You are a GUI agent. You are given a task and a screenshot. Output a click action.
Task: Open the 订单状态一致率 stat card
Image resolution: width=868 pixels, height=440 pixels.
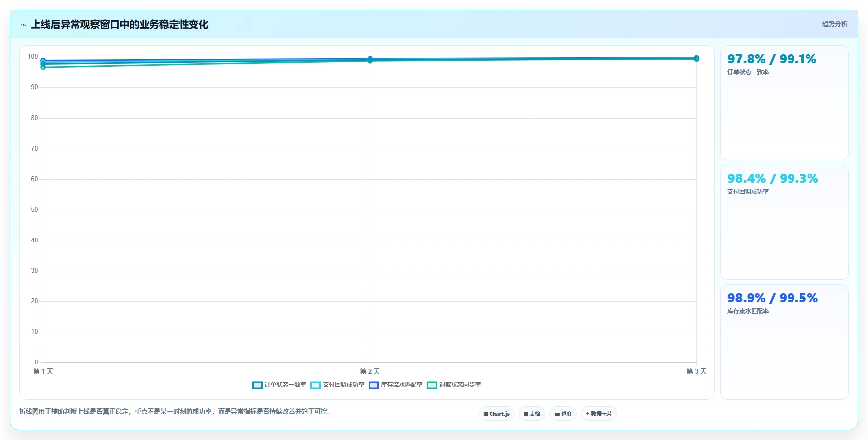785,103
